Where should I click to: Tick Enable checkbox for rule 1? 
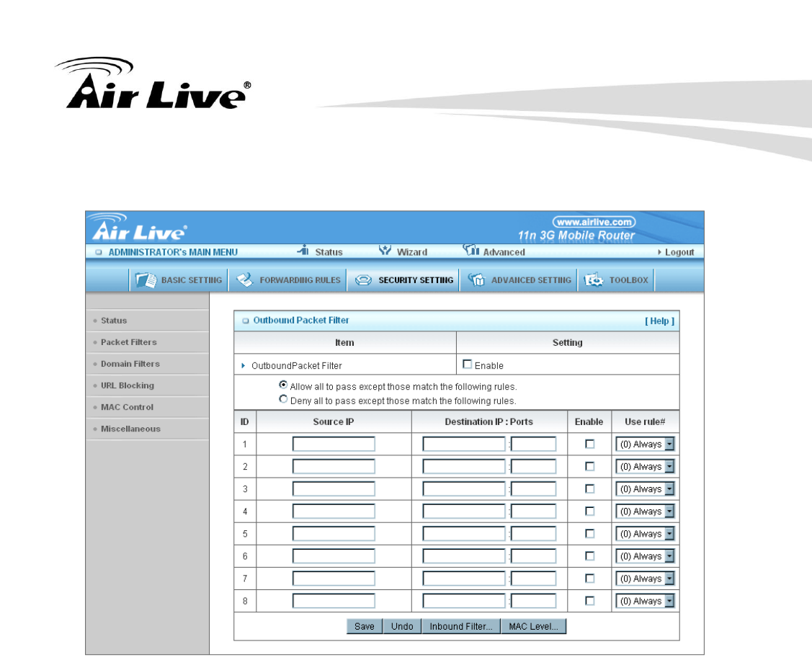[x=589, y=444]
